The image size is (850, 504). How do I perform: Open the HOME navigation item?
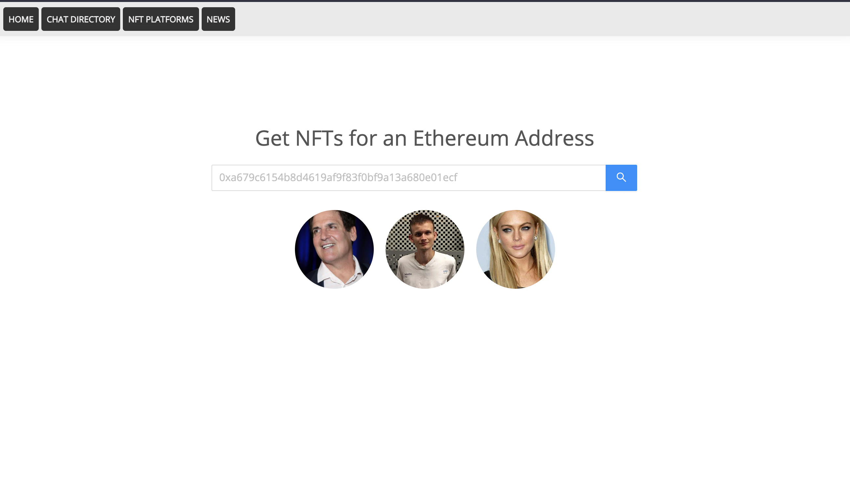pos(21,19)
